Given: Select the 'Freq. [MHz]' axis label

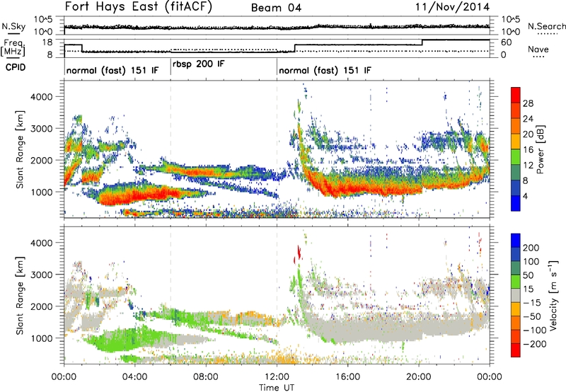Looking at the screenshot, I should point(13,47).
